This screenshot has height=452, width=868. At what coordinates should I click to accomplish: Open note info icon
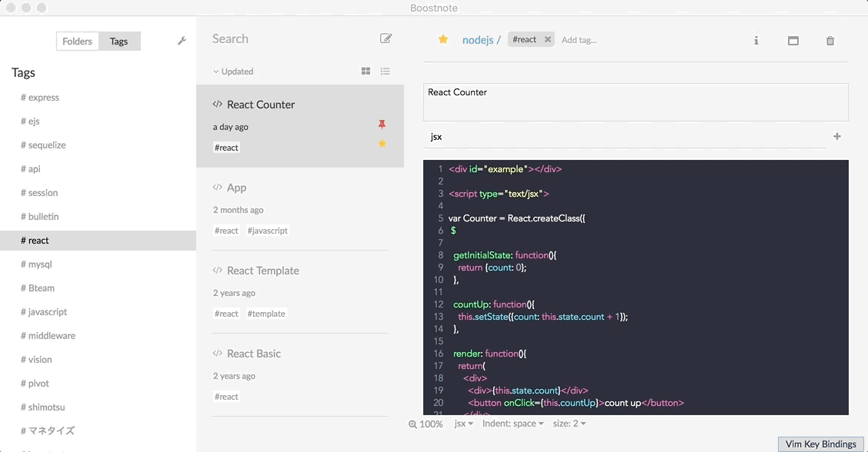(x=756, y=41)
